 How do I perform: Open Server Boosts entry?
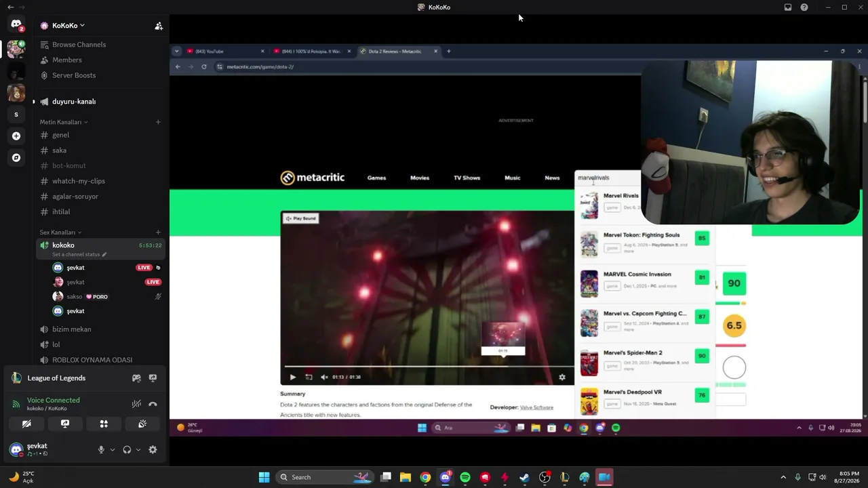[x=100, y=75]
